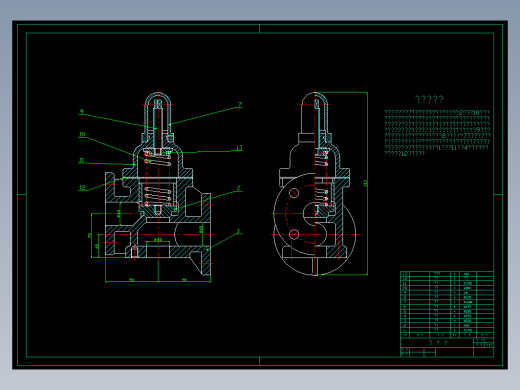
Task: Click the "? ? ?" title block name
Action: coord(438,343)
